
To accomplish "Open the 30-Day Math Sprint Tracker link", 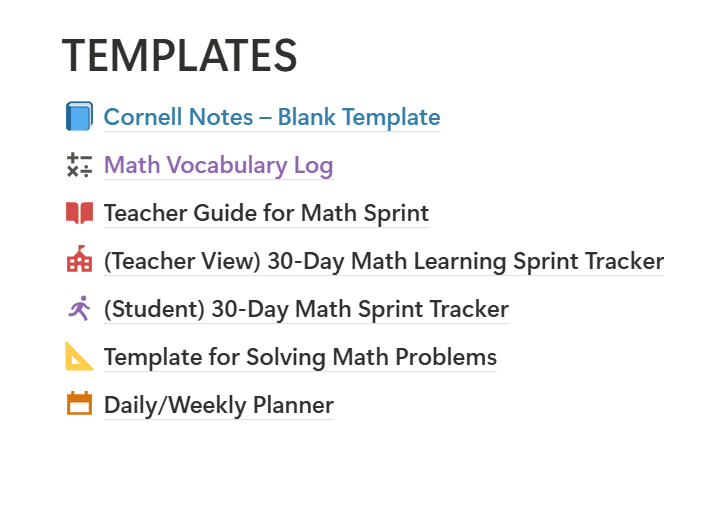I will pos(306,309).
